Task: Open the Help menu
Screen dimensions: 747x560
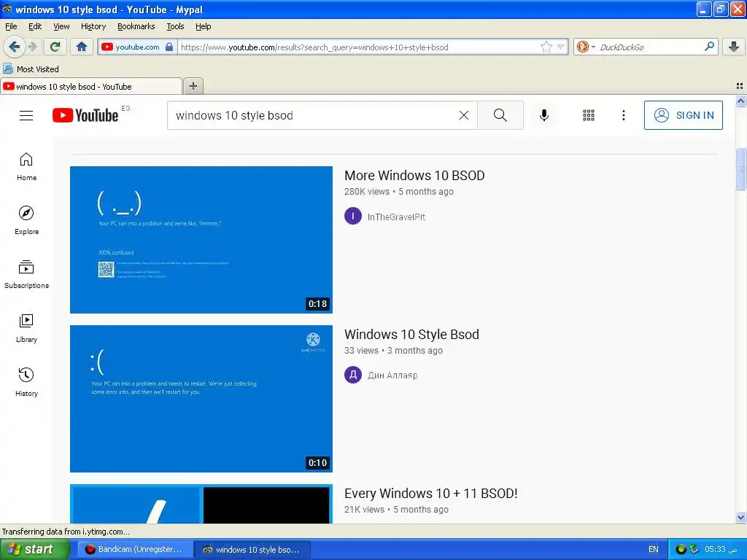Action: pyautogui.click(x=203, y=26)
